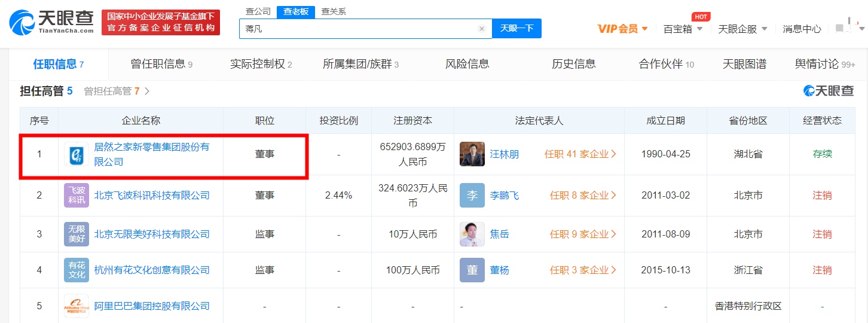Expand 任职 3 家企业 for 董杨
Screen dimensions: 868x323
pyautogui.click(x=583, y=270)
